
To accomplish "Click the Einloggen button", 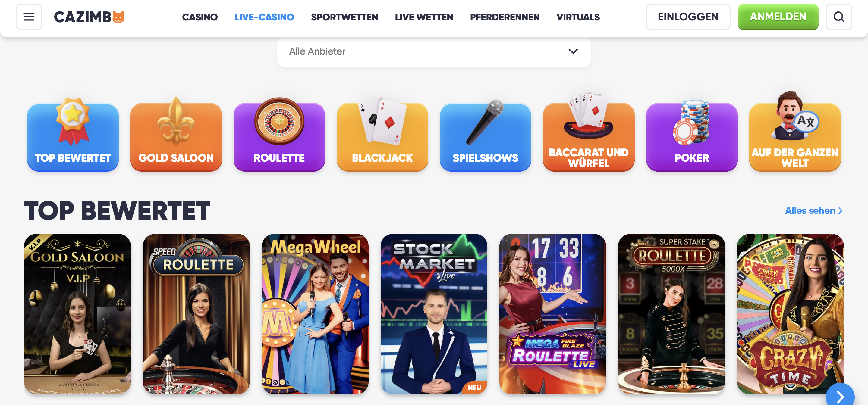I will (688, 17).
